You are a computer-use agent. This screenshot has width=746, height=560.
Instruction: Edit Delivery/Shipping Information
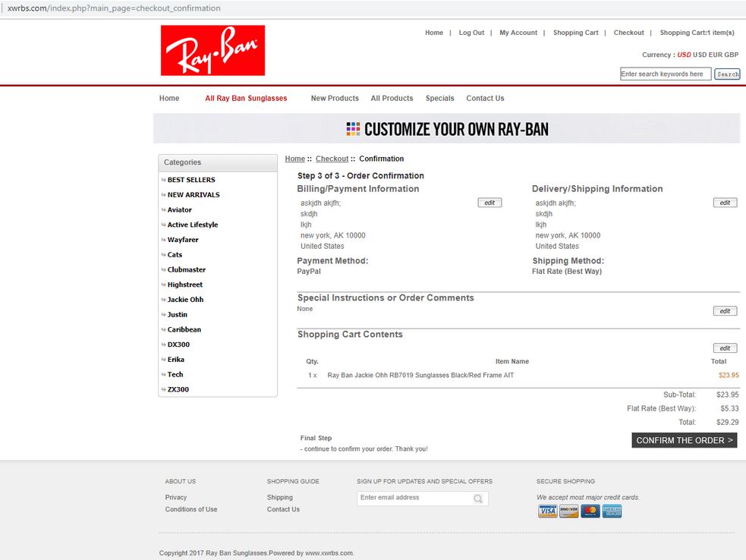[725, 203]
